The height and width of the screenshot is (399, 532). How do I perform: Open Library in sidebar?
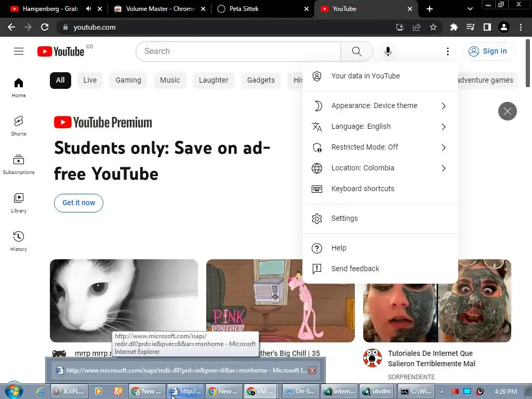tap(19, 203)
